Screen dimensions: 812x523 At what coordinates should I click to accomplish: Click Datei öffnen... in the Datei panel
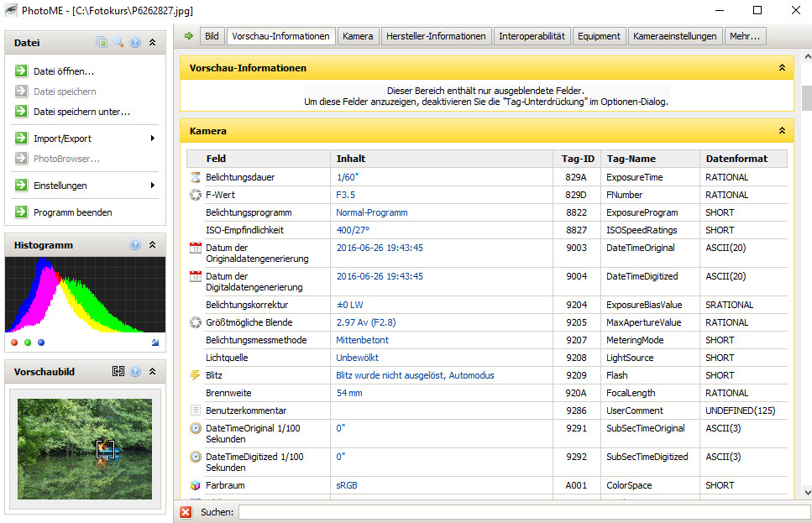pyautogui.click(x=63, y=71)
